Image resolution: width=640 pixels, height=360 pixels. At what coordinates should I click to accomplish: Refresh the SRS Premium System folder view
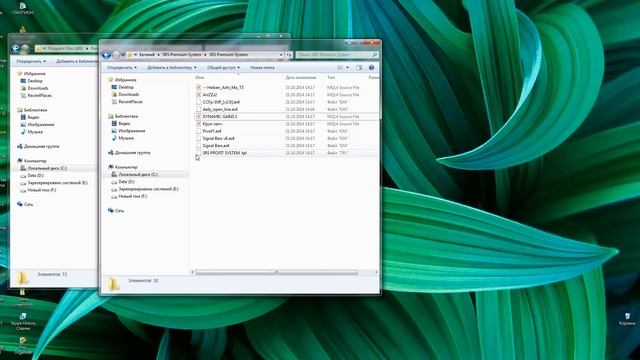click(x=289, y=55)
